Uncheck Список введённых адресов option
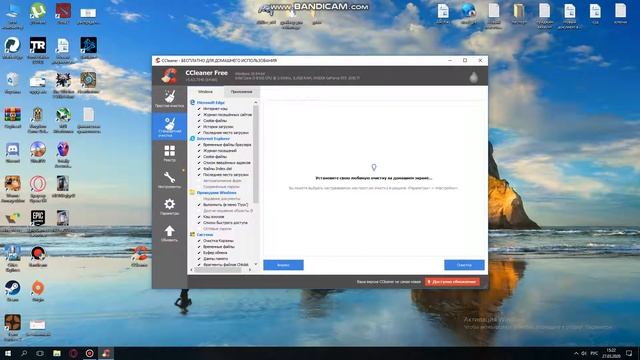This screenshot has width=640, height=360. 199,162
